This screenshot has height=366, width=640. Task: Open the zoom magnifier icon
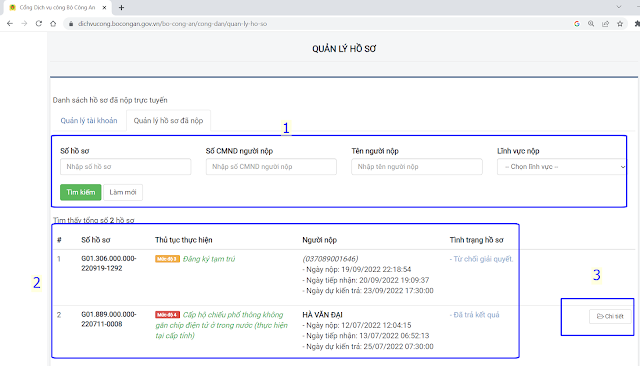pos(591,24)
